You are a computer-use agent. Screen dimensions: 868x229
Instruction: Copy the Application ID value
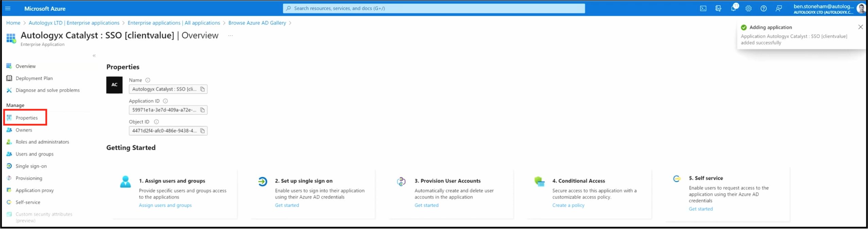[x=202, y=110]
